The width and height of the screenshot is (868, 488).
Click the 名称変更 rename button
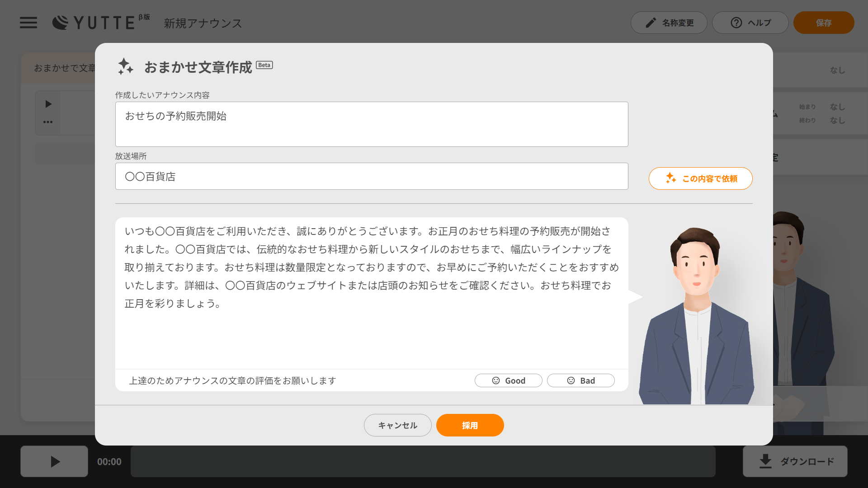point(669,23)
